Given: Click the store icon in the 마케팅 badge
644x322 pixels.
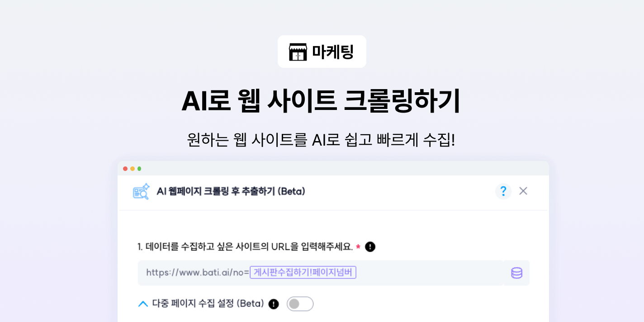Looking at the screenshot, I should (x=298, y=52).
